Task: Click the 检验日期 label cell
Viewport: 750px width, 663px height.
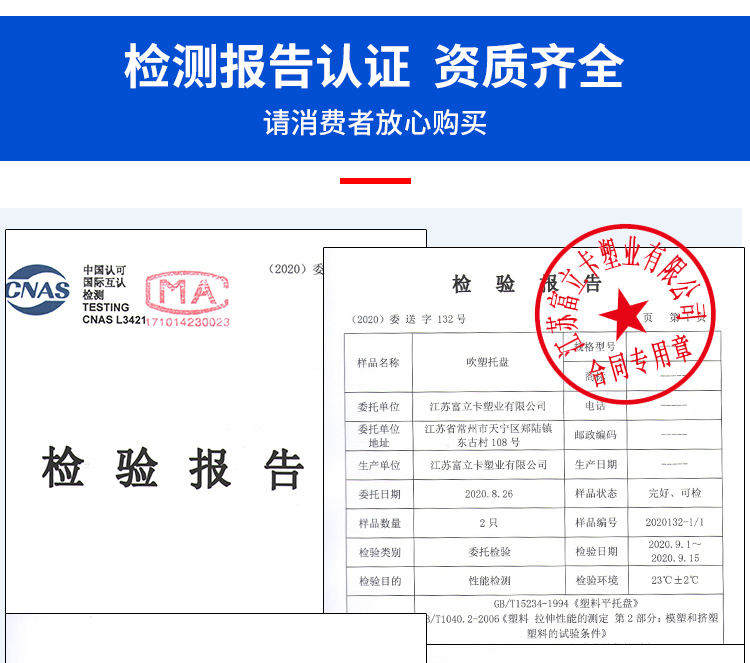Action: point(596,552)
